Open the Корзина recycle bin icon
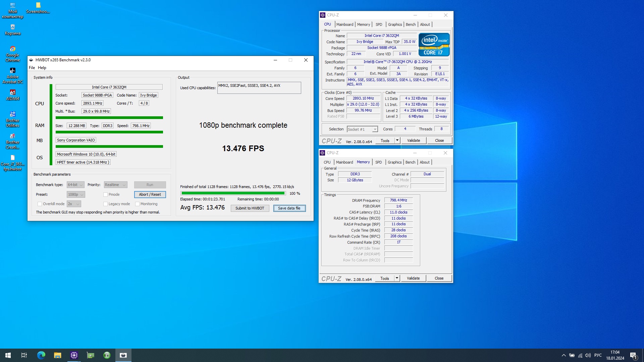The image size is (644, 362). 12,29
